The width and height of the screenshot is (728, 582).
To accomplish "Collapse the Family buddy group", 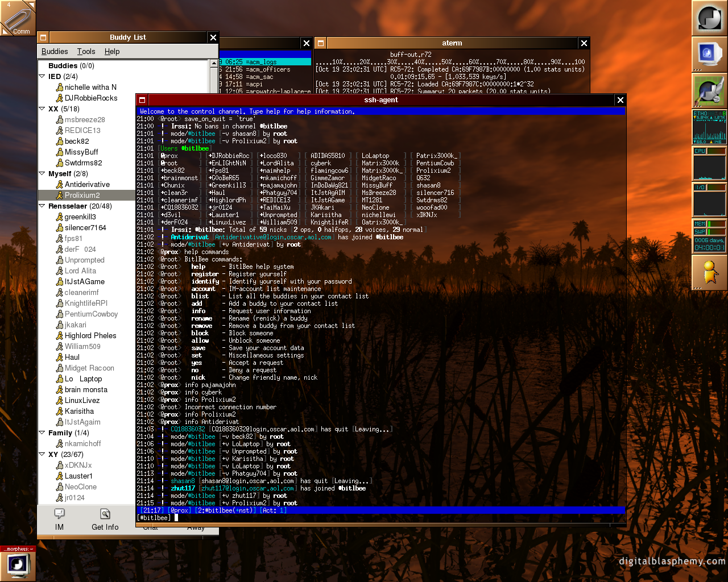I will pos(42,433).
